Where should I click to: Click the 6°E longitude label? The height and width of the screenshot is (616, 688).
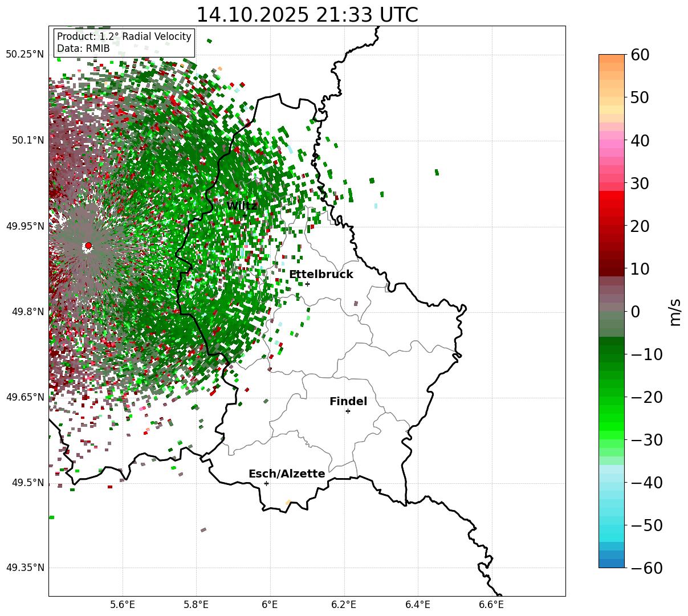click(270, 605)
